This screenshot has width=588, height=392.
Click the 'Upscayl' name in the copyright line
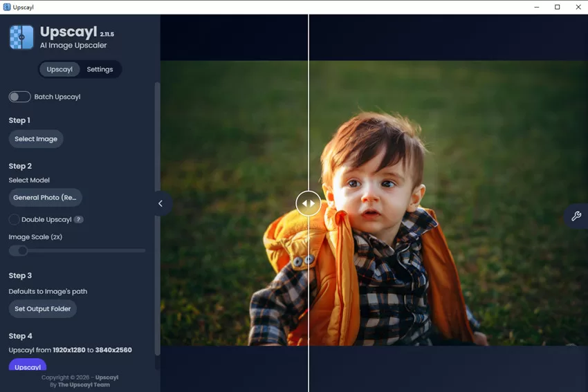[x=107, y=377]
